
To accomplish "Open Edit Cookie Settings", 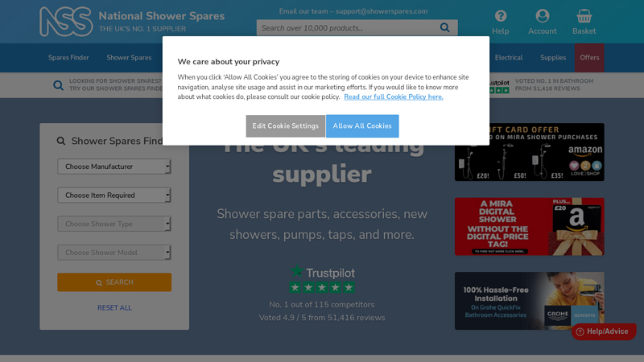I will [286, 126].
